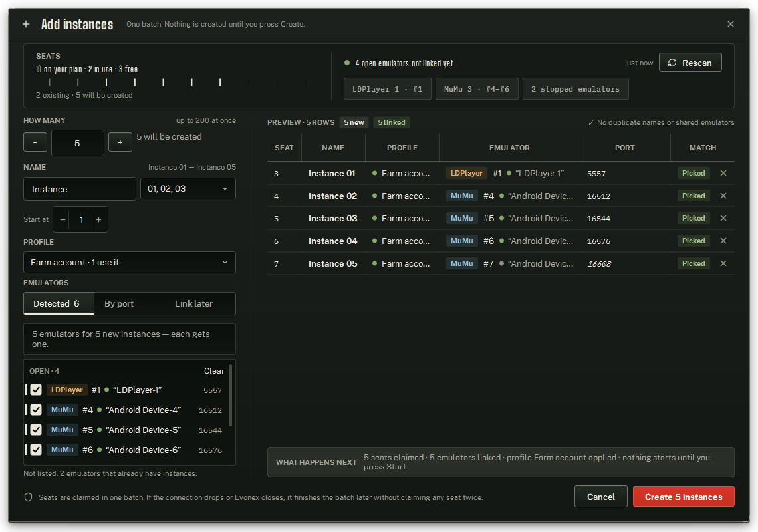Remove the Instance 03 row
This screenshot has height=532, width=758.
(723, 218)
